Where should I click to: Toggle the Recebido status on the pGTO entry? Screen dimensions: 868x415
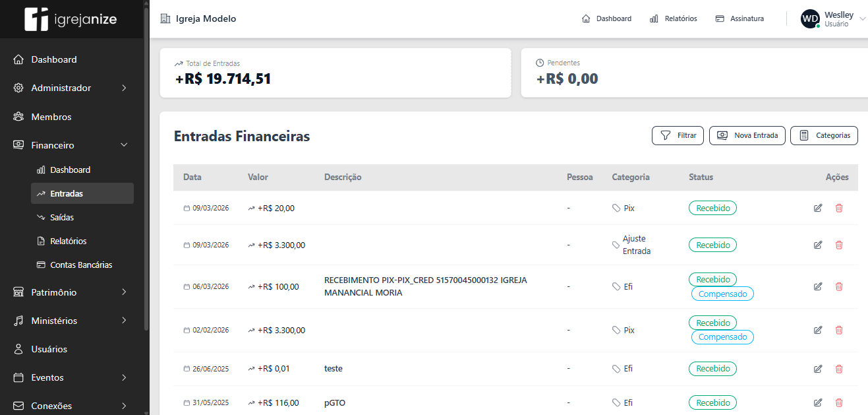pos(712,402)
